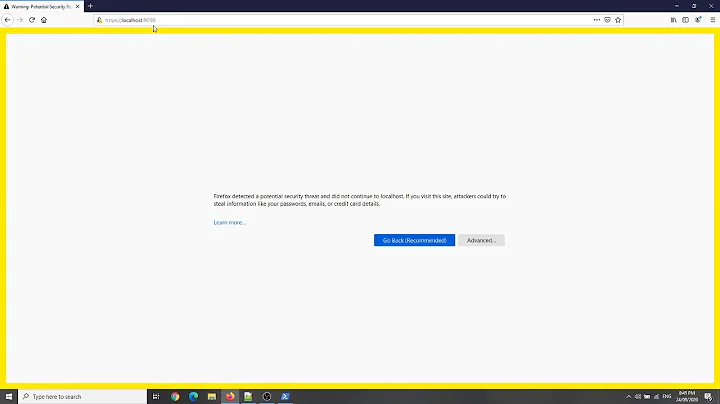Open a new tab with plus button
This screenshot has height=404, width=720.
[90, 6]
